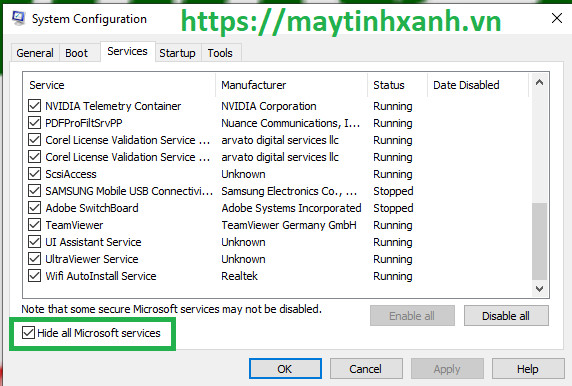Close the System Configuration window
572x386 pixels.
[x=557, y=18]
